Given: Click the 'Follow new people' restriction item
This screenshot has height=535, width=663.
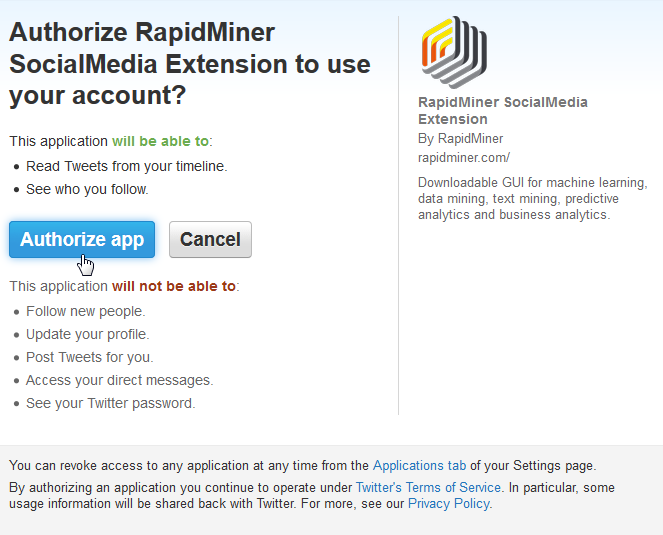Looking at the screenshot, I should (85, 311).
